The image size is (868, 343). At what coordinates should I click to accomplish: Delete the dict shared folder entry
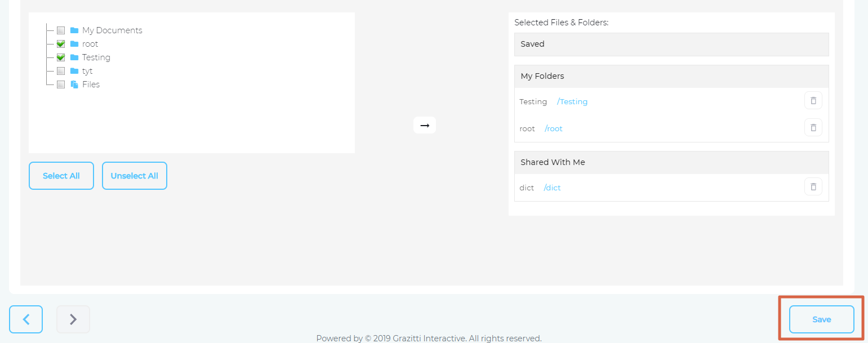(x=813, y=187)
